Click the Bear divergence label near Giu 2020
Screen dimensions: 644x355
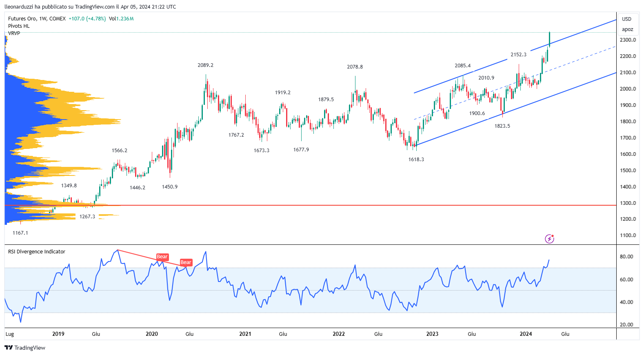pos(186,262)
